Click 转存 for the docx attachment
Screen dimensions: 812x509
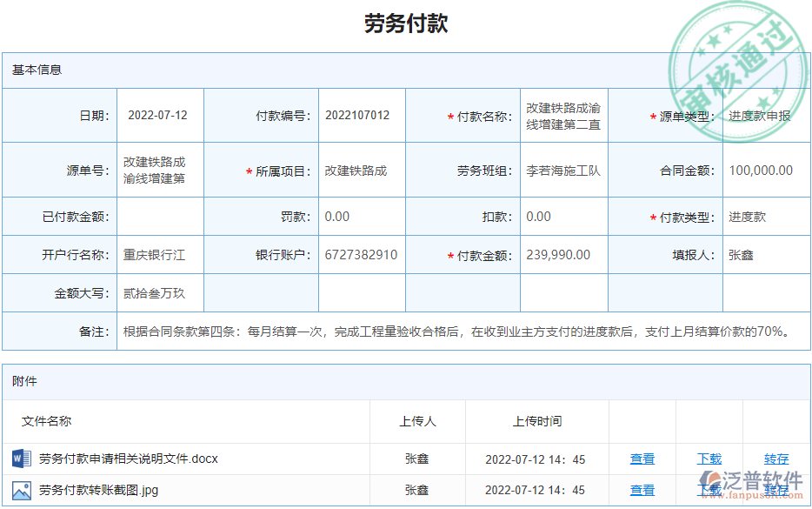click(775, 459)
